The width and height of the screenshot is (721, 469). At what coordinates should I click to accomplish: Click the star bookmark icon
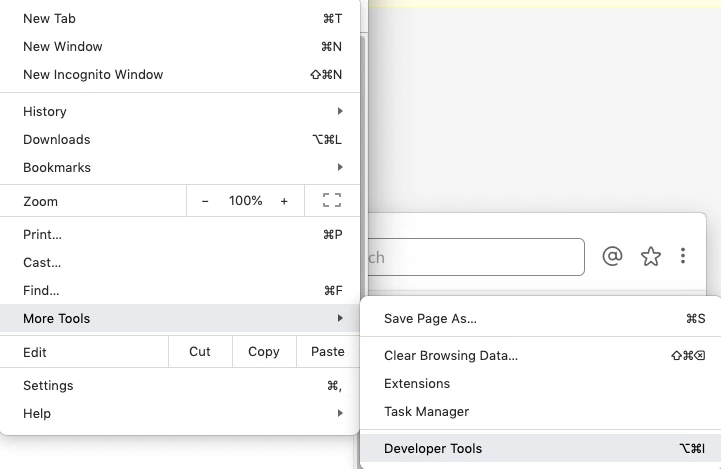(x=651, y=257)
